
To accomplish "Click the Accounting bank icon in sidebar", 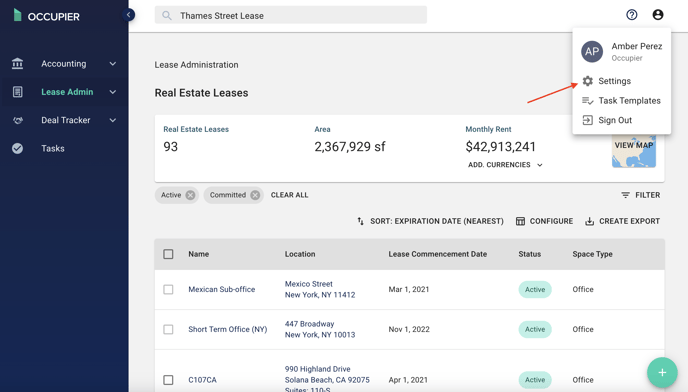I will [x=18, y=64].
